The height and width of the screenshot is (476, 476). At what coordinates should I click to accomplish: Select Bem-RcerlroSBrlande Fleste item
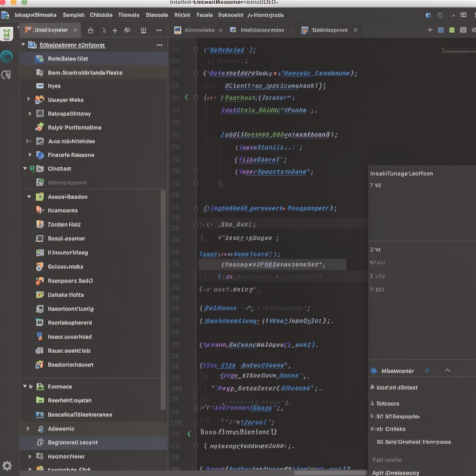click(x=93, y=73)
